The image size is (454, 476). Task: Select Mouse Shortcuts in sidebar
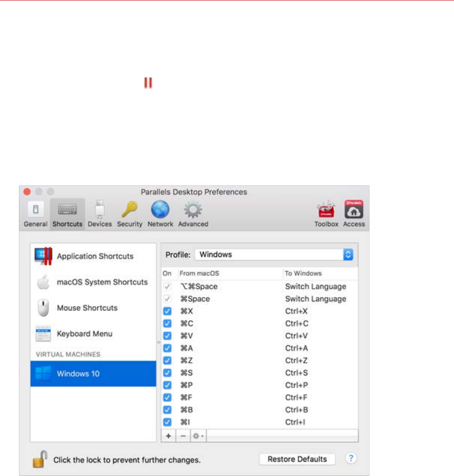(x=93, y=308)
